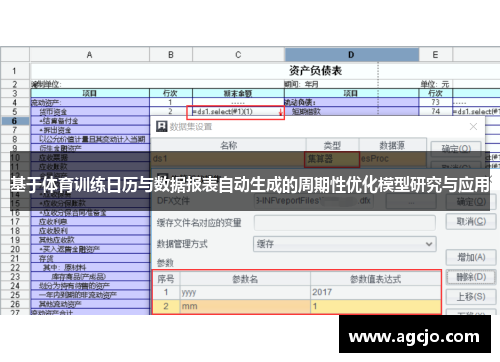
Task: Click 序号 cell 2 in the parameter table
Action: point(166,306)
